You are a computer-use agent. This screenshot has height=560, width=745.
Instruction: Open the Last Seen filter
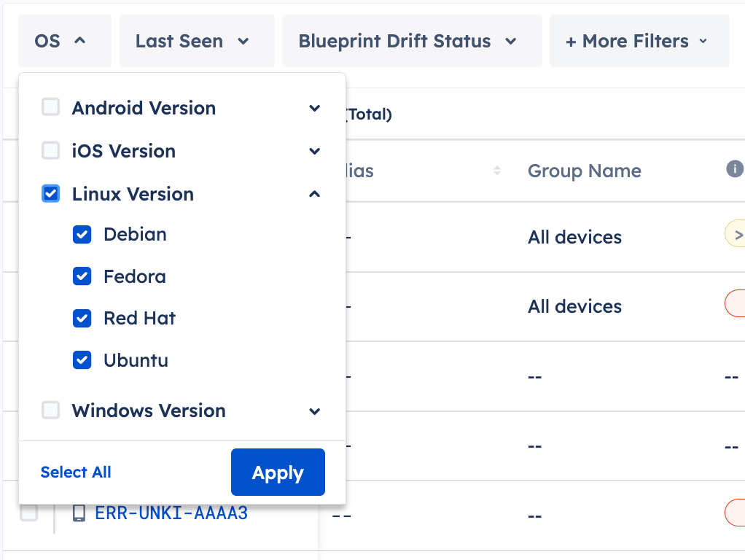pos(197,41)
